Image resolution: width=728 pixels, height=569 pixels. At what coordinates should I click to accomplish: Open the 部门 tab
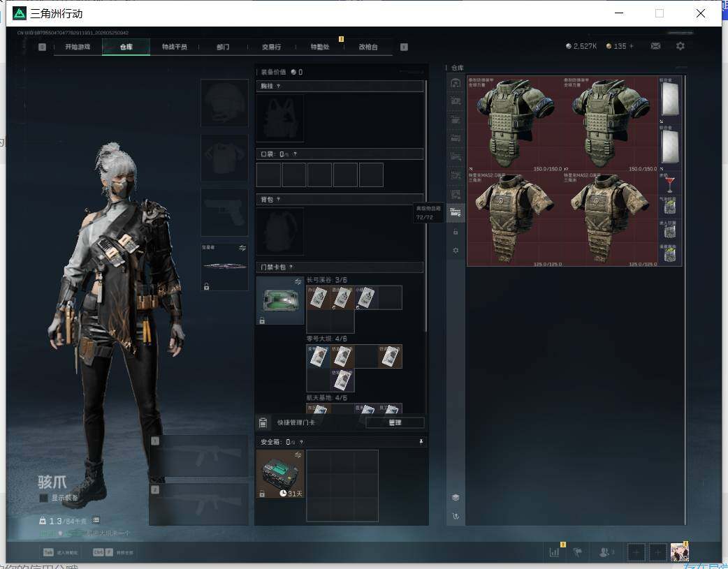click(223, 47)
